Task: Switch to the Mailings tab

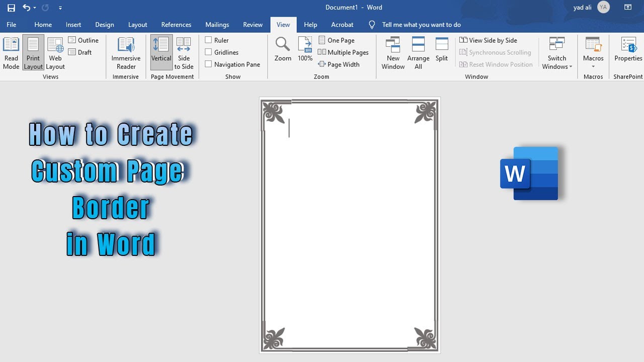Action: click(217, 25)
